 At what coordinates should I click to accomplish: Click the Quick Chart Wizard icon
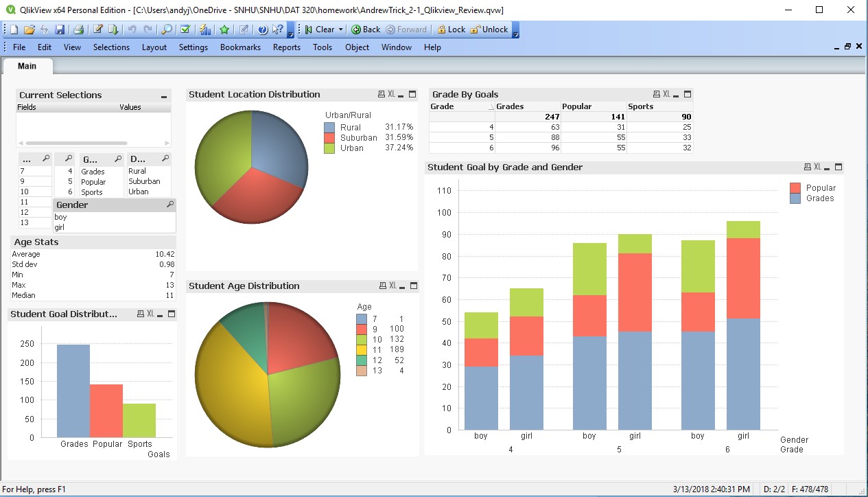204,30
